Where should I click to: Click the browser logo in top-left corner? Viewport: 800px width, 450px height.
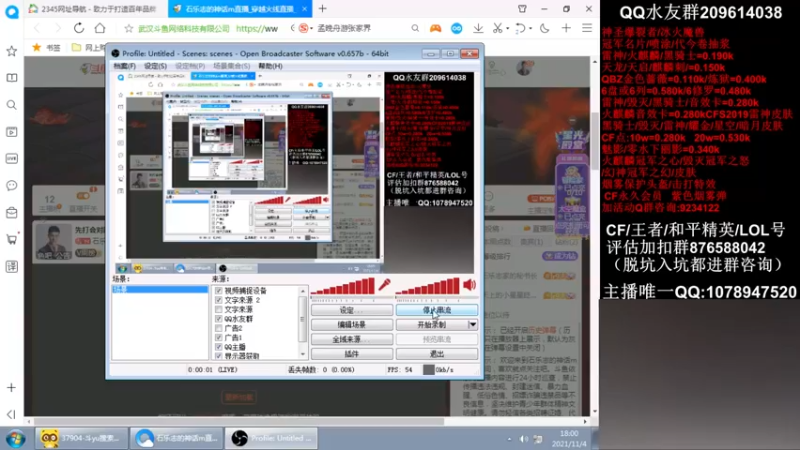click(x=12, y=11)
